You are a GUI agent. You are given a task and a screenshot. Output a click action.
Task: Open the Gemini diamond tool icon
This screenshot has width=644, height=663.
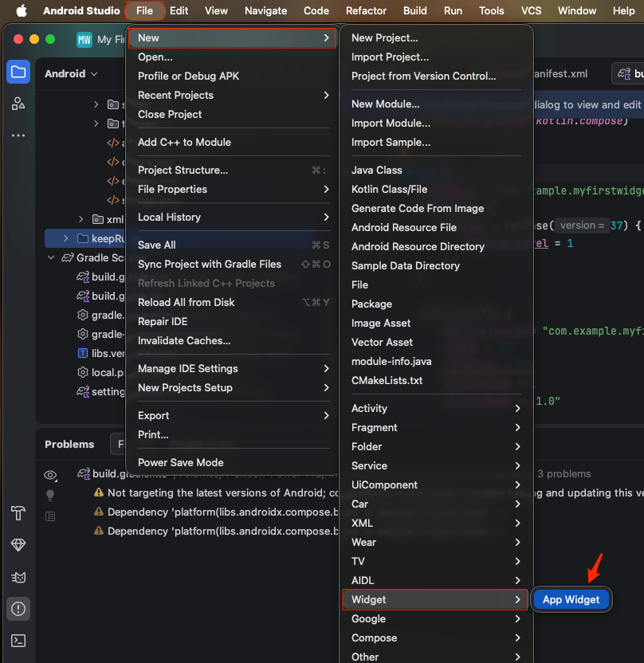pyautogui.click(x=18, y=545)
